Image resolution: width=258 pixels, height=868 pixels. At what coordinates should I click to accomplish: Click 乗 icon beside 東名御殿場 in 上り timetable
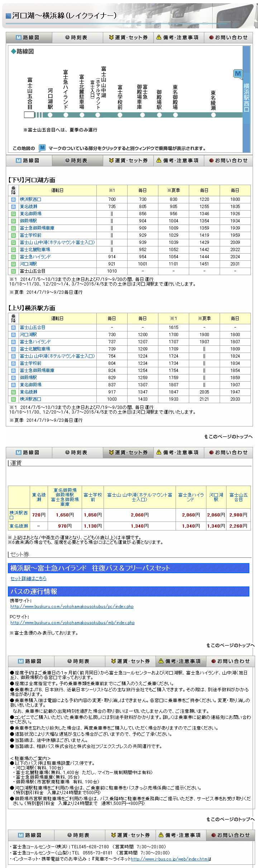(14, 385)
